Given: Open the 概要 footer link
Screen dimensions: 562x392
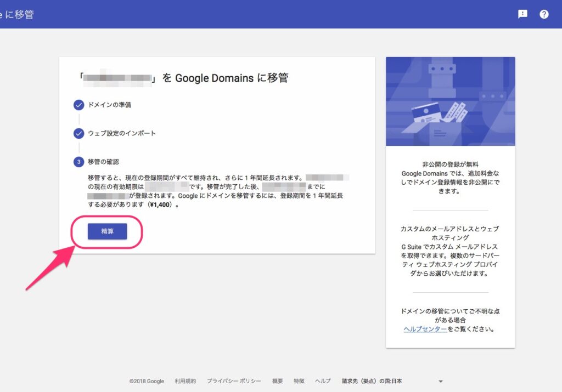Looking at the screenshot, I should 277,381.
